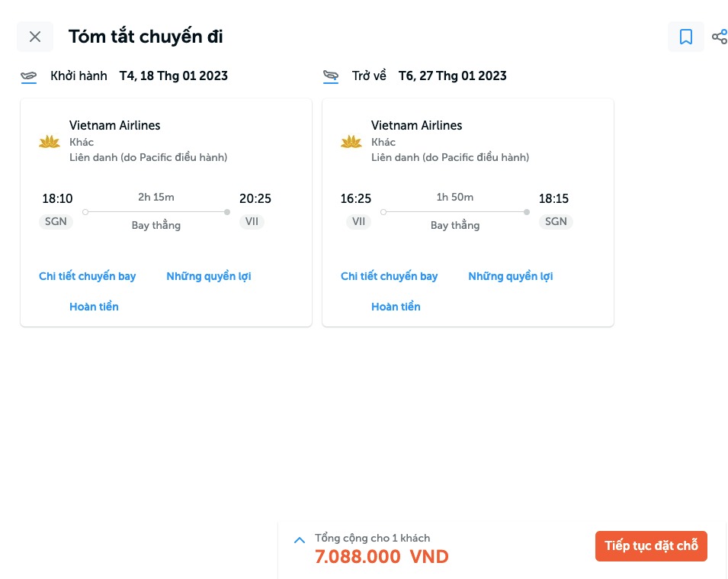This screenshot has width=728, height=579.
Task: Close the trip summary panel
Action: (35, 37)
